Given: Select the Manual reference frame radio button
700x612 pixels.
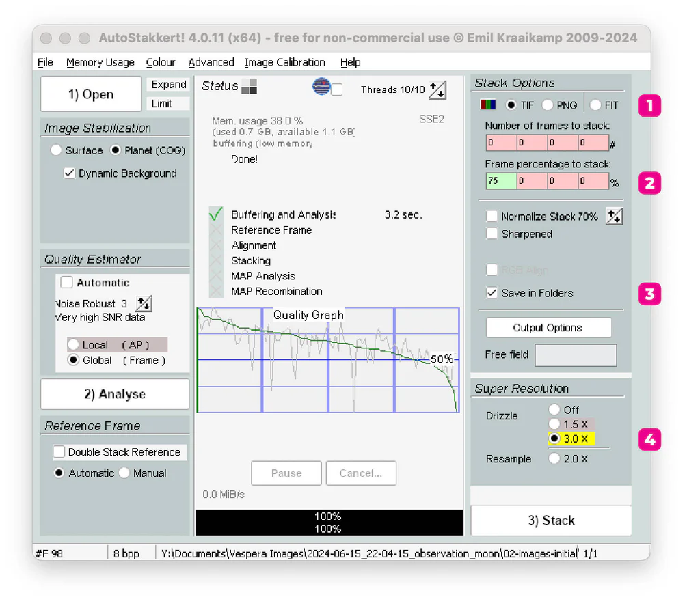Looking at the screenshot, I should [124, 473].
